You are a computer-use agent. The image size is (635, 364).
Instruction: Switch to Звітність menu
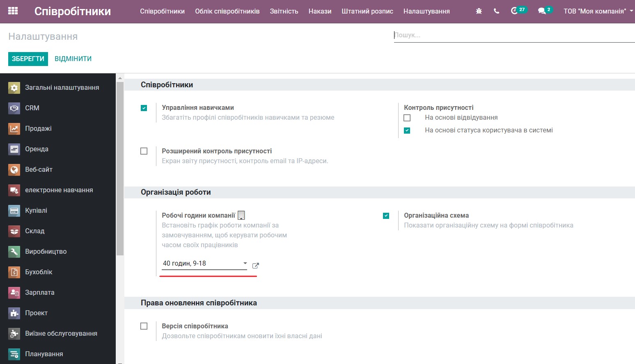(284, 11)
